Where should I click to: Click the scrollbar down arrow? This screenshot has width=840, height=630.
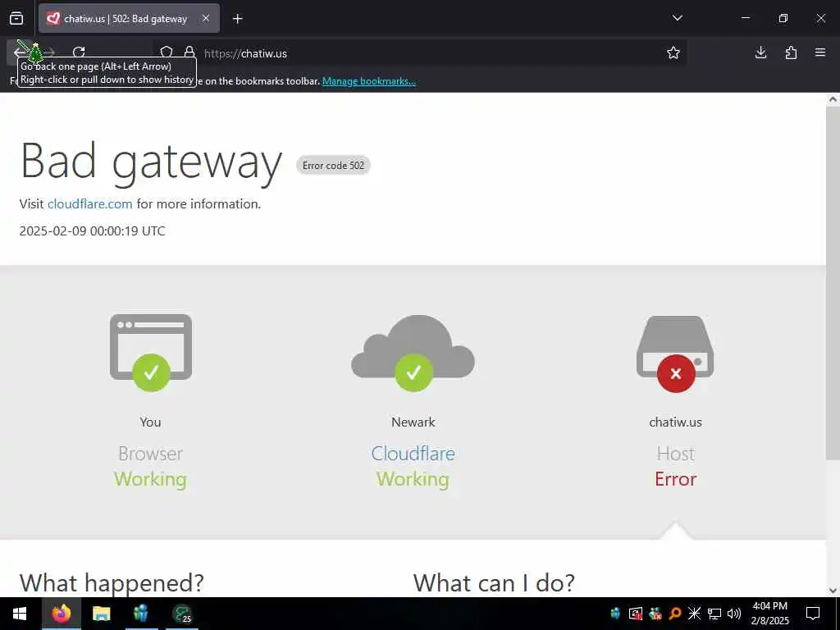click(x=833, y=591)
